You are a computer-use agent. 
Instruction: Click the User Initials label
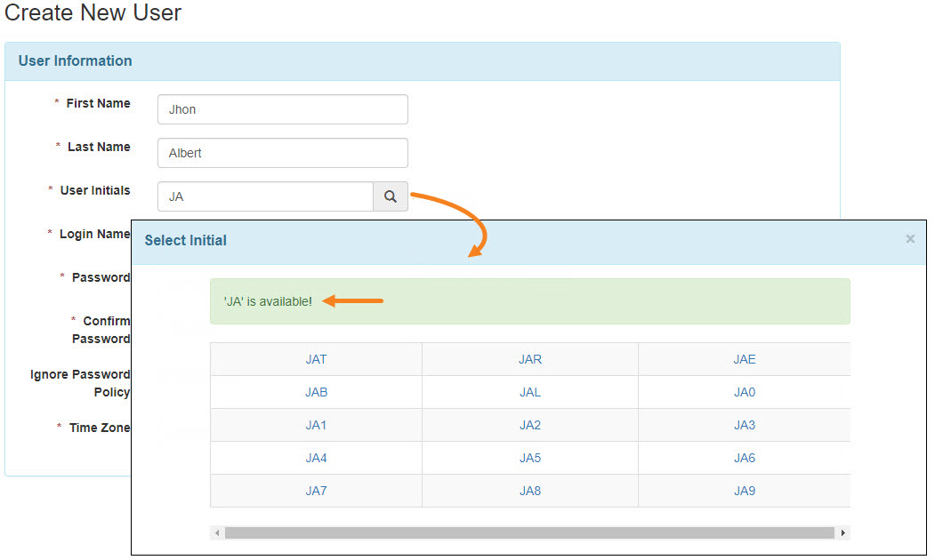point(95,190)
